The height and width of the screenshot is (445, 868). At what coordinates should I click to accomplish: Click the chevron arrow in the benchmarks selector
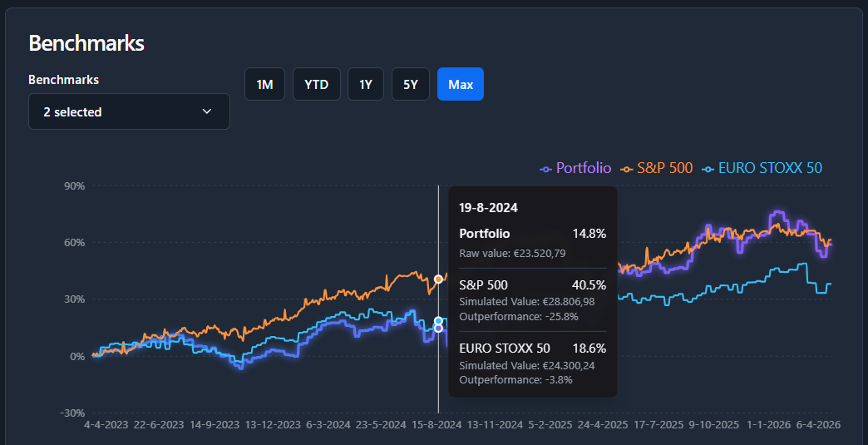point(207,111)
